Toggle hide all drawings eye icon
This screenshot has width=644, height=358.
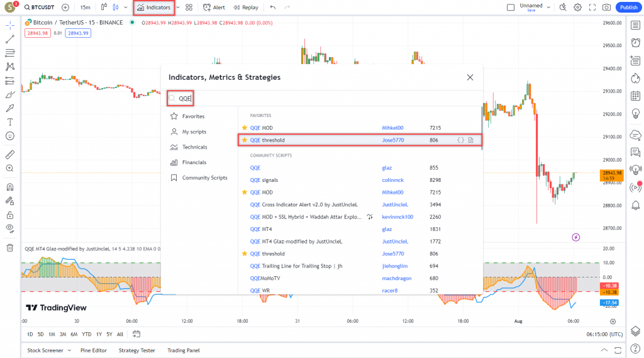point(10,228)
